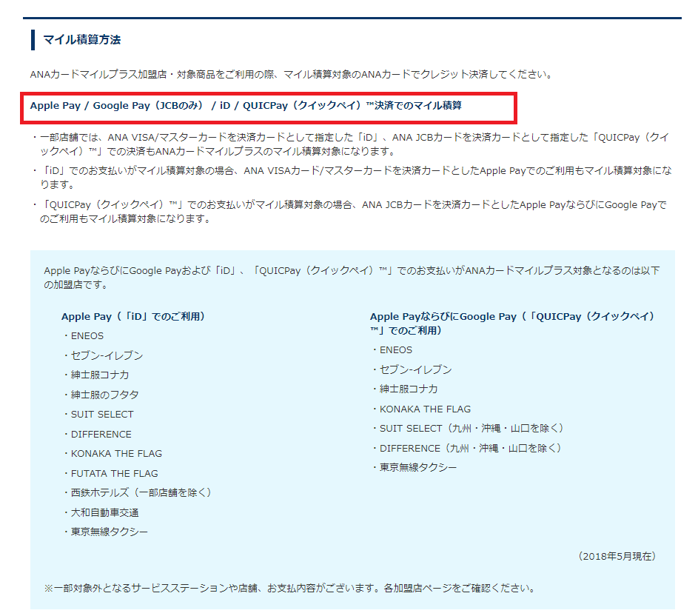This screenshot has width=698, height=616.
Task: Click the マイル積算方法 section heading
Action: coord(82,40)
